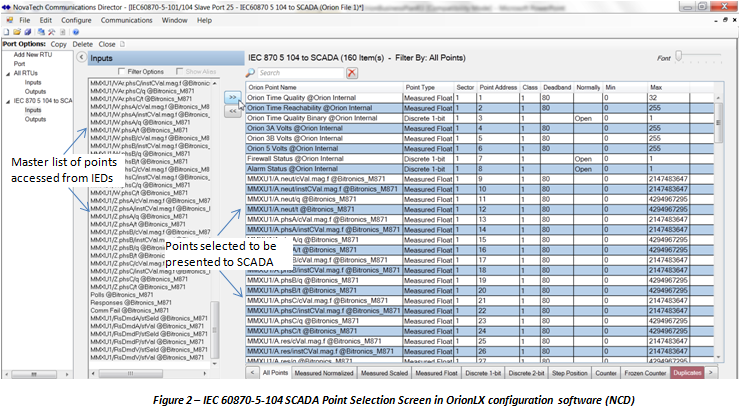Click the app icon beside File menu
This screenshot has width=740, height=413.
[x=9, y=20]
